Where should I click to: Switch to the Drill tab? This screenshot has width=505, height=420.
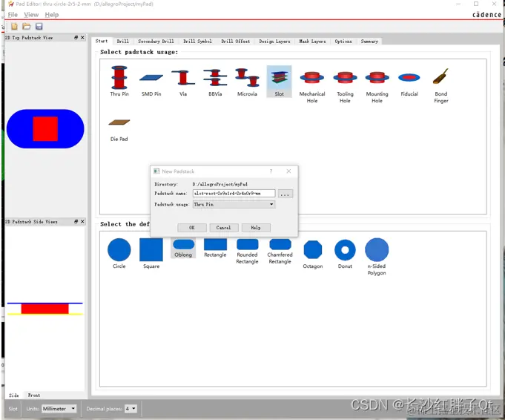coord(122,42)
